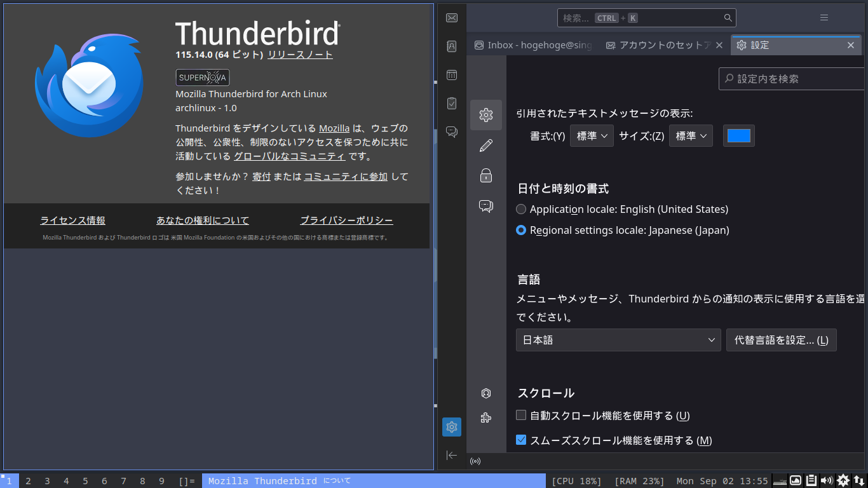
Task: Click the [CPU 18%] status bar entry
Action: click(x=576, y=481)
